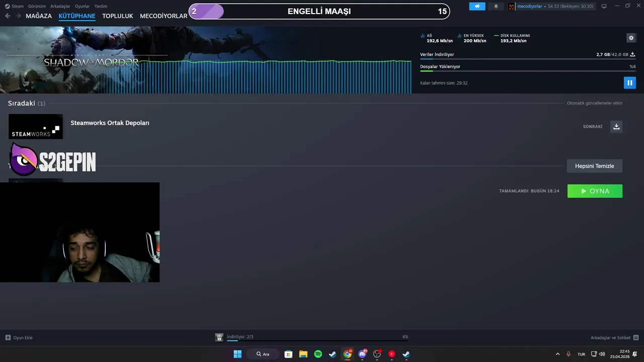Open MECODİYORLAR profile tab
The height and width of the screenshot is (362, 644).
point(164,16)
